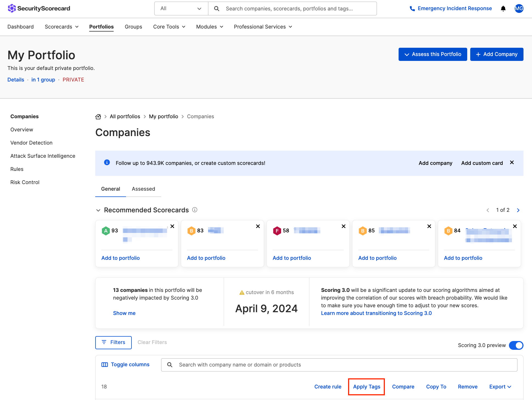Open the All search scope dropdown

181,9
